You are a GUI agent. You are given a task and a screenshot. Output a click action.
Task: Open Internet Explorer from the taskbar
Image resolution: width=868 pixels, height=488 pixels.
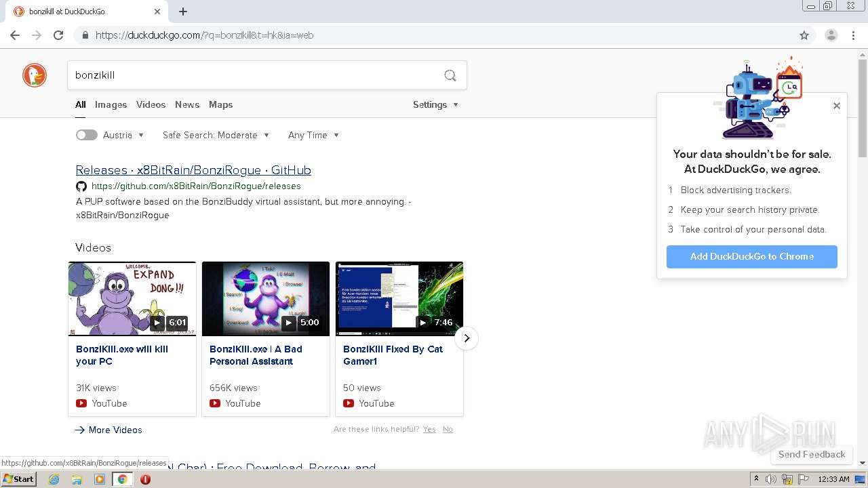54,479
